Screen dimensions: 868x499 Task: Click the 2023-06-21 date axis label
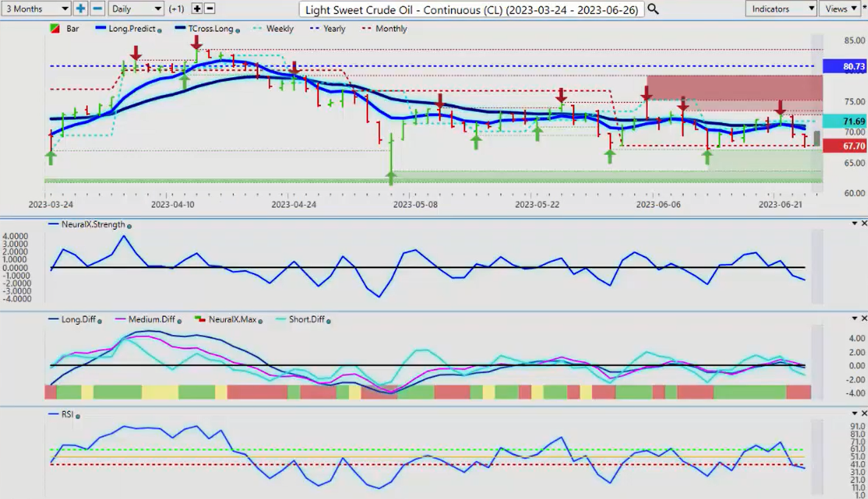point(780,205)
